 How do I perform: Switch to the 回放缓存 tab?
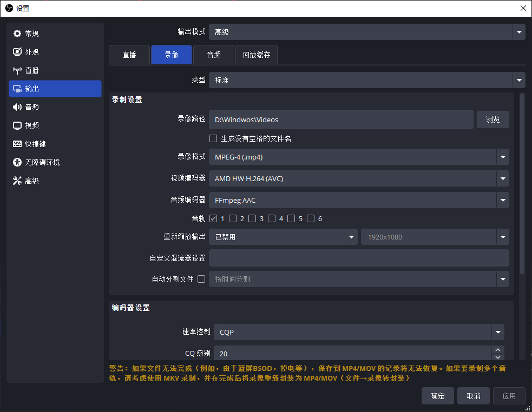[x=257, y=55]
